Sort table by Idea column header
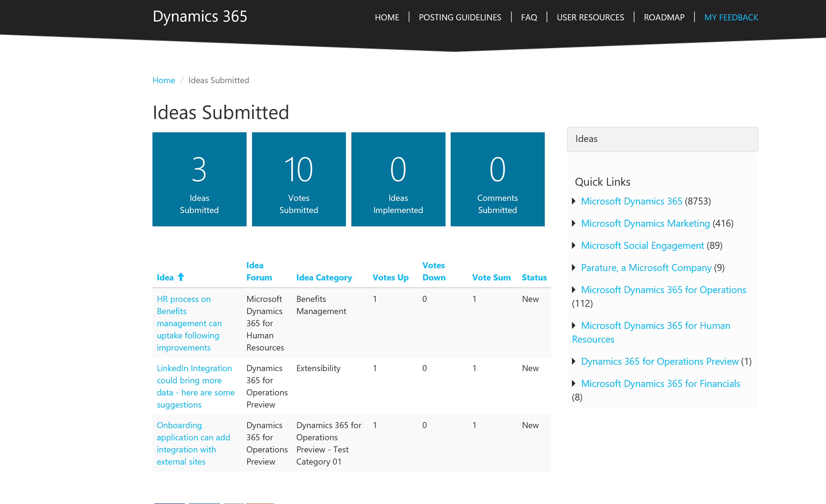Viewport: 826px width, 504px height. (165, 277)
